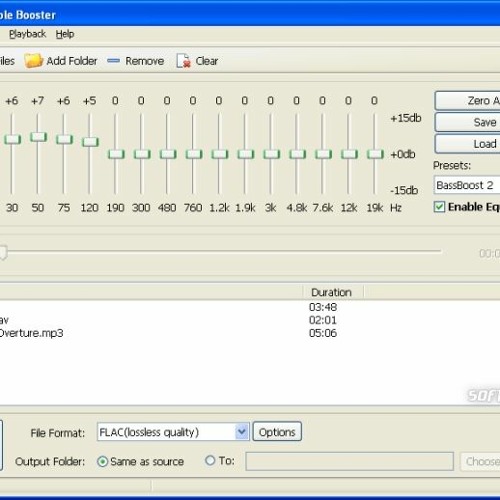Click the 12k Hz equalizer slider handle
The height and width of the screenshot is (500, 500).
(349, 154)
